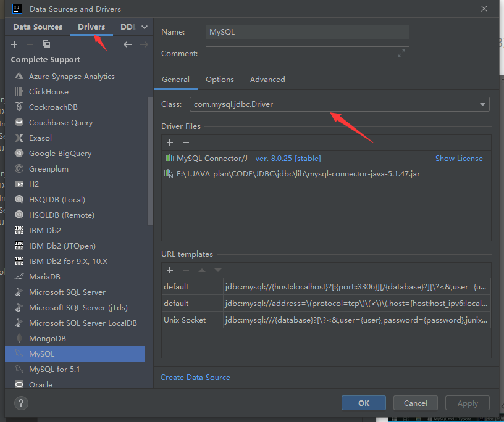Click the driver list scrollbar
The image size is (504, 422).
150,161
